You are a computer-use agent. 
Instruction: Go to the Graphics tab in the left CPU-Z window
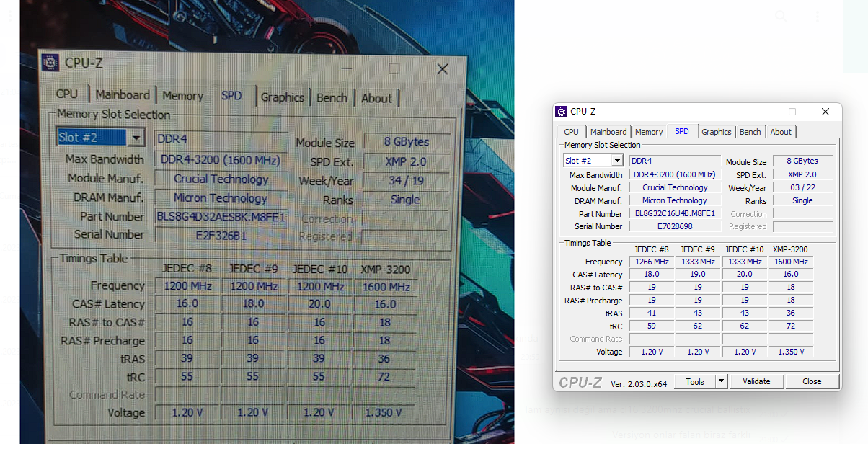point(283,97)
